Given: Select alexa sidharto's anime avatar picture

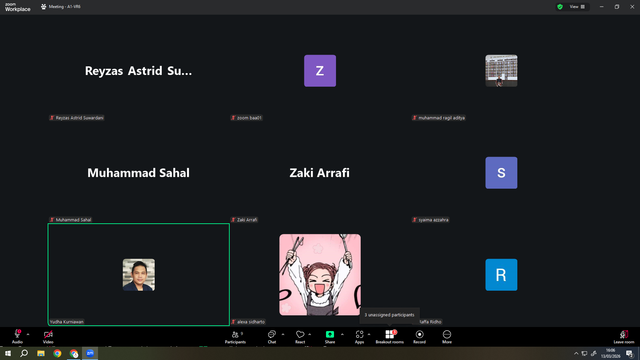Looking at the screenshot, I should (x=320, y=275).
